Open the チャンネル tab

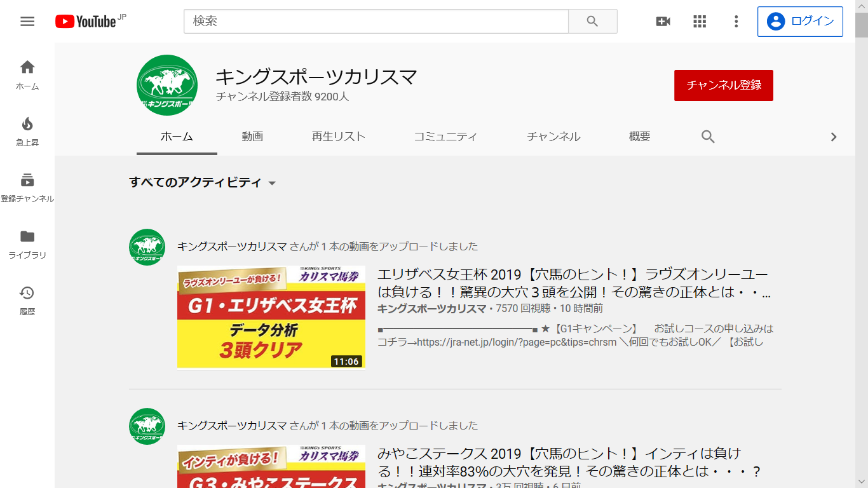click(x=553, y=137)
